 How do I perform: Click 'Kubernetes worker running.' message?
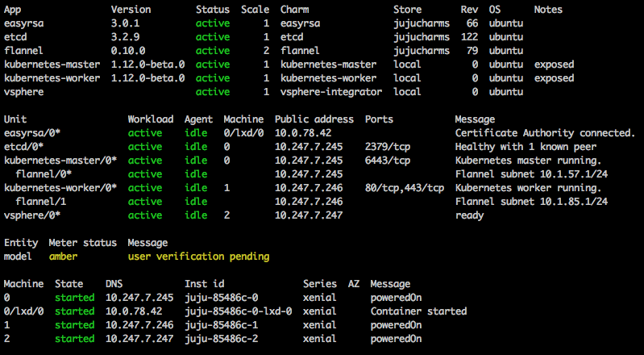[528, 188]
